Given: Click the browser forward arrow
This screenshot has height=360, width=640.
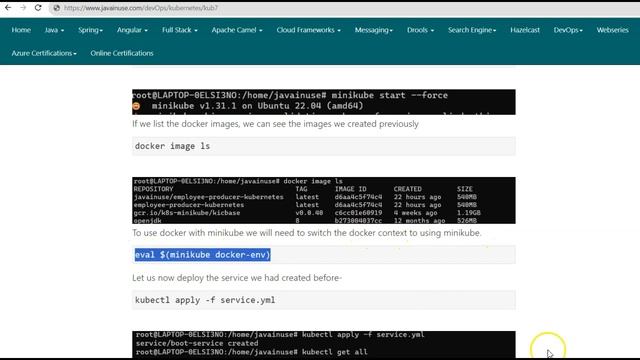Looking at the screenshot, I should pyautogui.click(x=23, y=8).
